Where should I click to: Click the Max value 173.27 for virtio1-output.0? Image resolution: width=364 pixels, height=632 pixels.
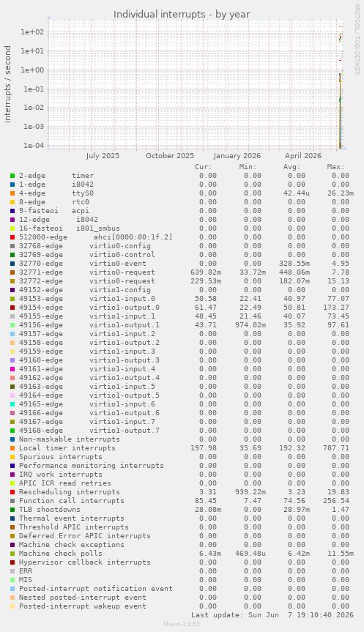coord(336,308)
